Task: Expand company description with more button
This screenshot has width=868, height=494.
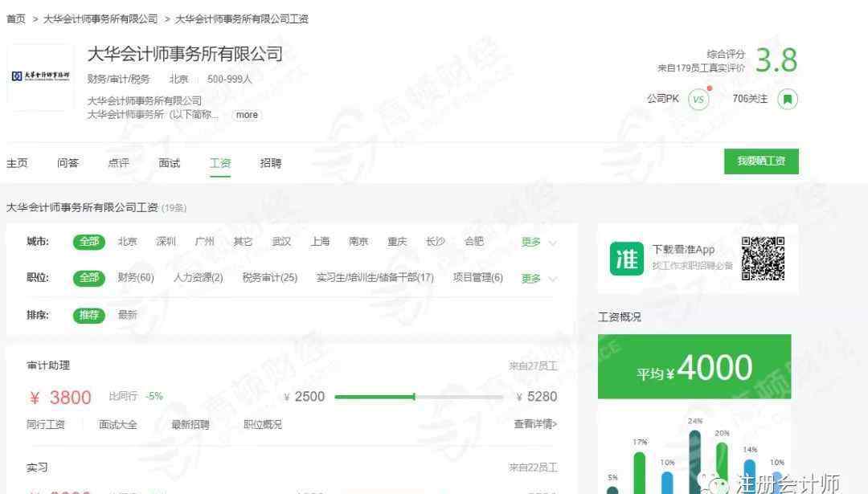Action: coord(247,115)
